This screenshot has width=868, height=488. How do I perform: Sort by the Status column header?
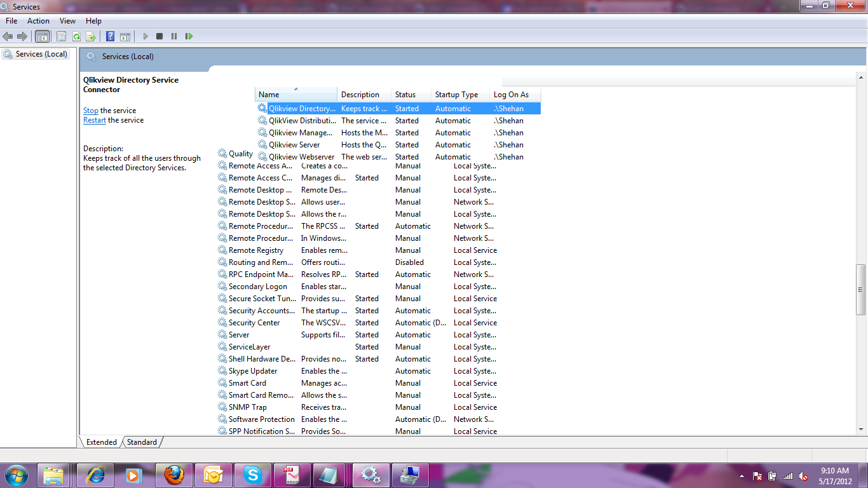click(x=411, y=94)
